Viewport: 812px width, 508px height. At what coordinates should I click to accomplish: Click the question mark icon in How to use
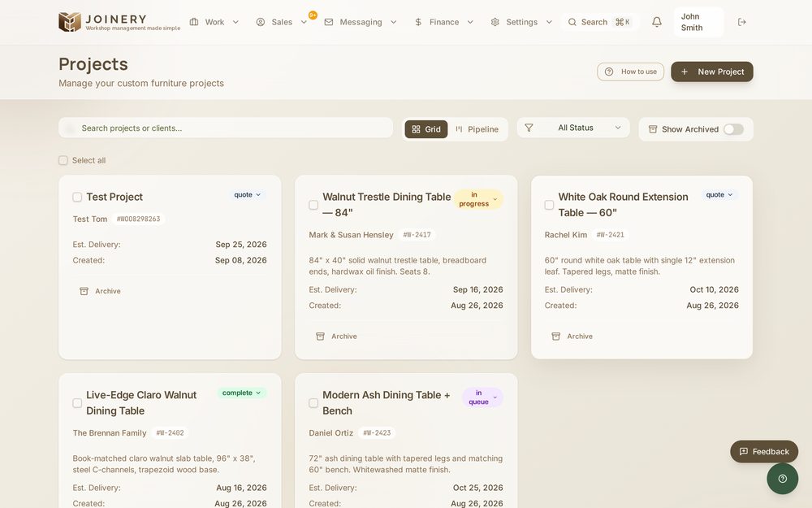tap(609, 72)
